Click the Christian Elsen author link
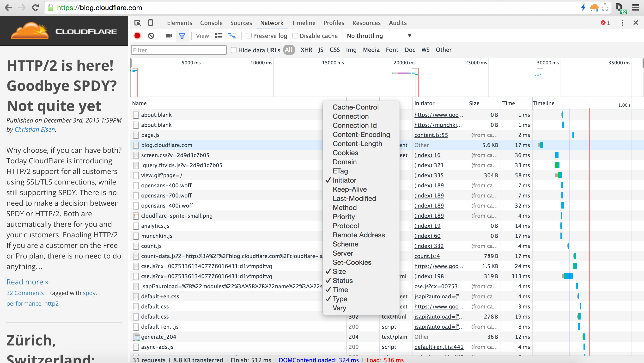 tap(34, 129)
